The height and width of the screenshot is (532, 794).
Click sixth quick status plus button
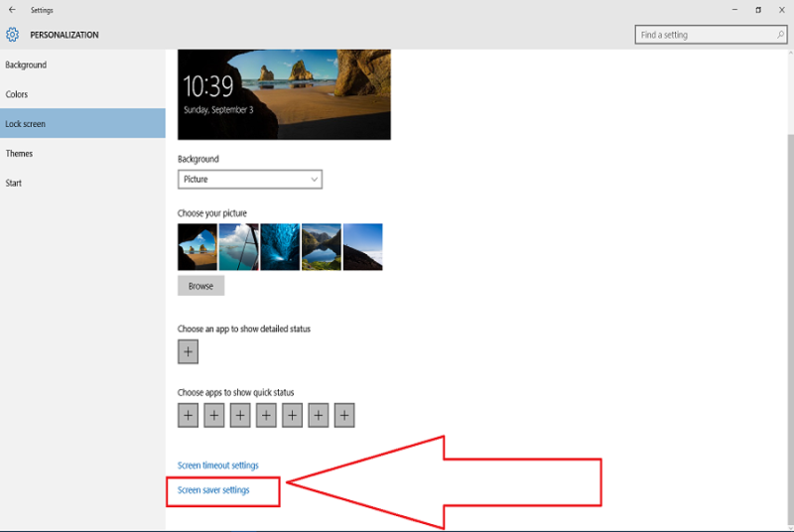[x=319, y=416]
